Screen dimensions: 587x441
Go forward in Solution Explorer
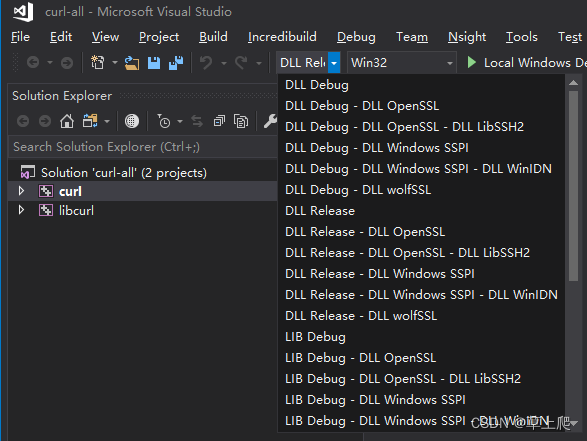click(x=45, y=121)
